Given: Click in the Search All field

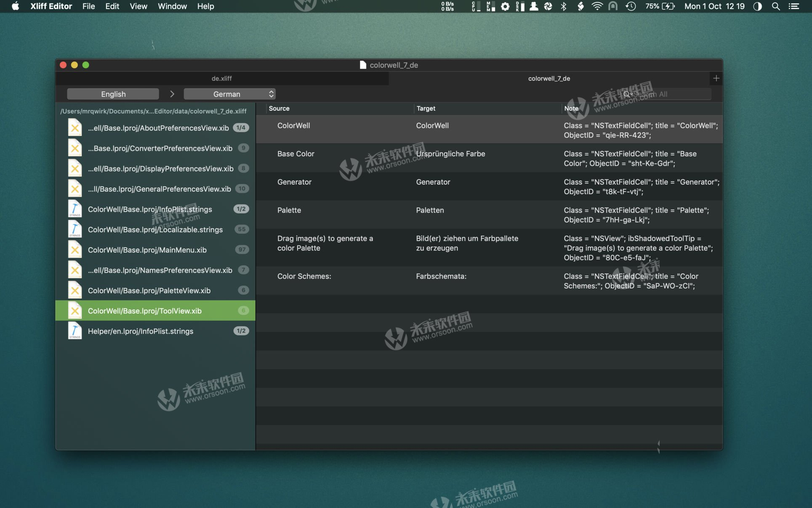Looking at the screenshot, I should coord(669,94).
